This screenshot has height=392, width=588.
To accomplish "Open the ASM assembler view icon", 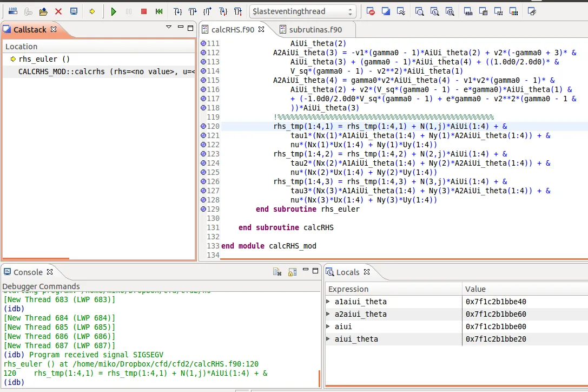I will (x=468, y=11).
